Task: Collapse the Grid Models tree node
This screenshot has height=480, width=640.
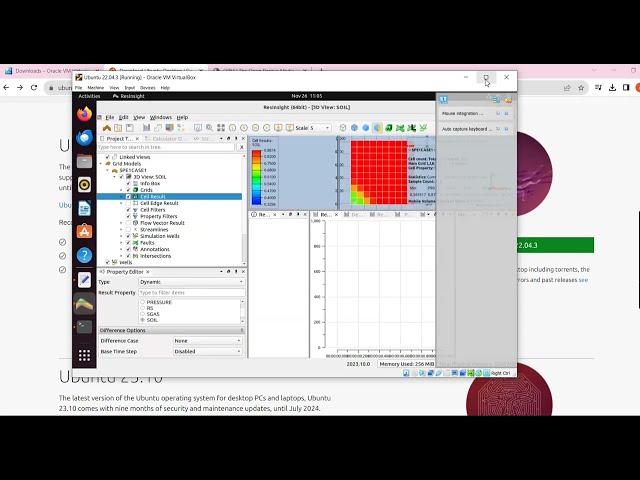Action: (x=101, y=164)
